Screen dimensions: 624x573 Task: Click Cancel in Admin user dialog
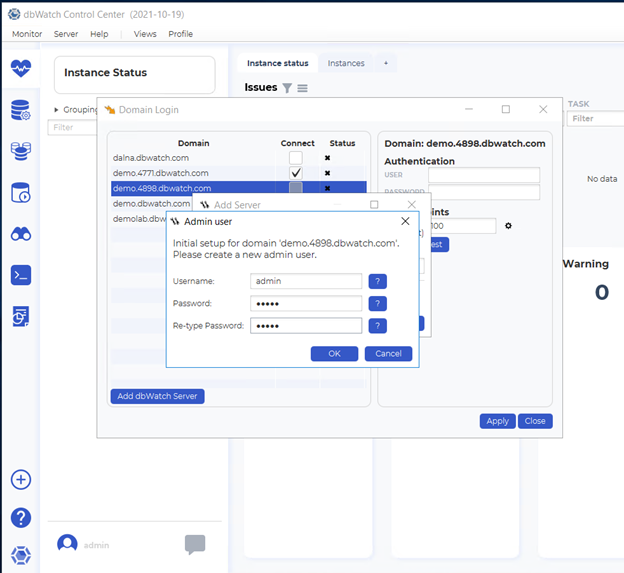[x=388, y=353]
